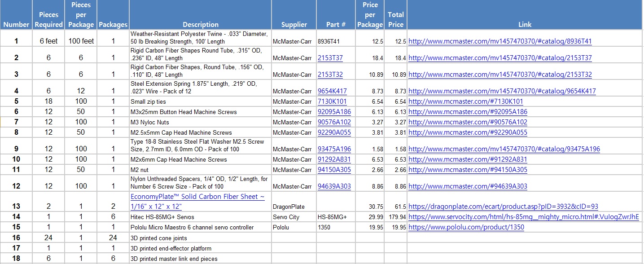The height and width of the screenshot is (264, 644).
Task: Select the Pieces per Package column header
Action: click(x=81, y=15)
